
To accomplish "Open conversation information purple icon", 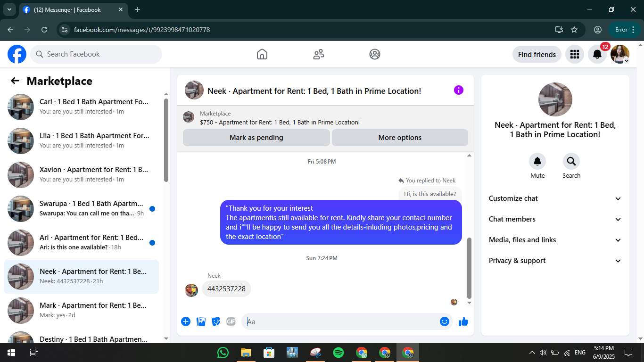I will pyautogui.click(x=459, y=90).
